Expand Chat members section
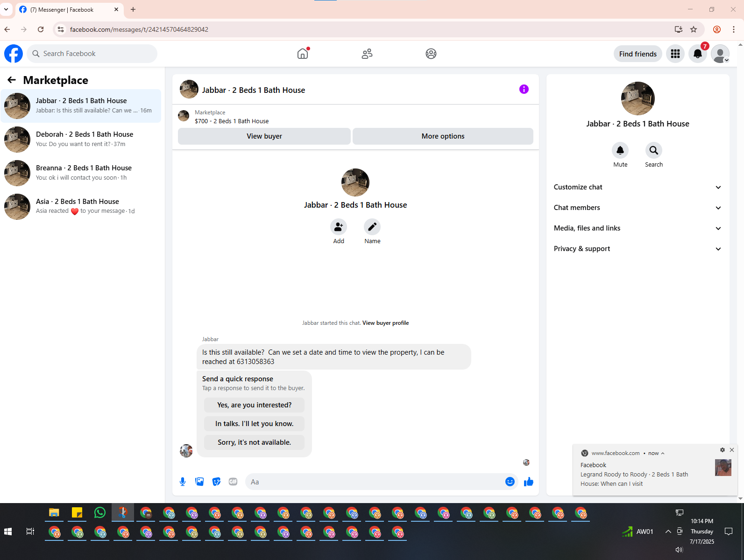Screen dimensions: 744x560 point(638,208)
